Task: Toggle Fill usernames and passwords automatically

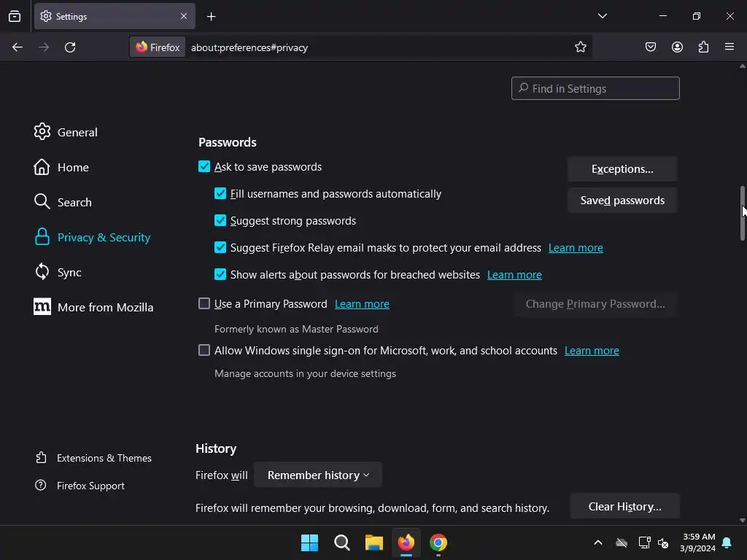Action: coord(220,193)
